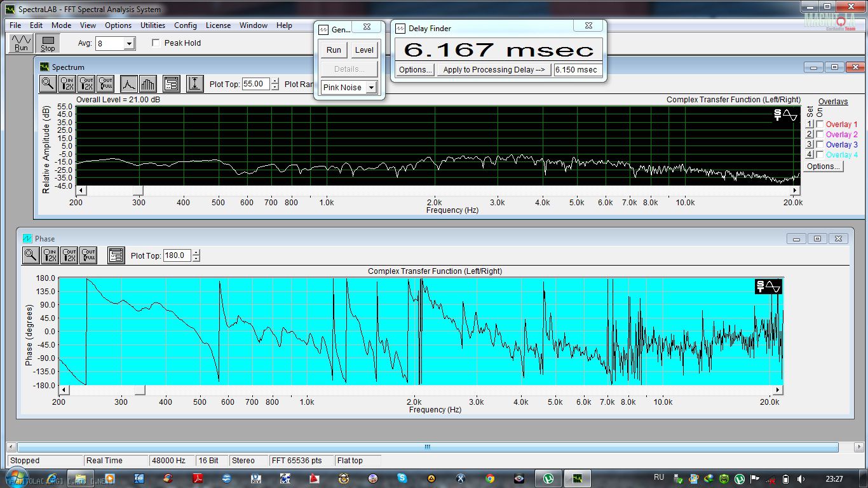Increase Plot Top value in Spectrum window
This screenshot has height=488, width=868.
pyautogui.click(x=275, y=81)
